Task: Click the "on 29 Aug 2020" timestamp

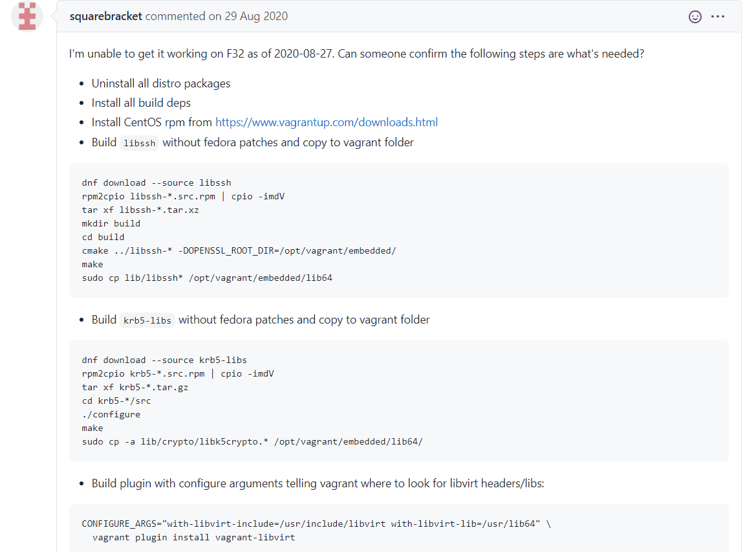Action: 248,16
